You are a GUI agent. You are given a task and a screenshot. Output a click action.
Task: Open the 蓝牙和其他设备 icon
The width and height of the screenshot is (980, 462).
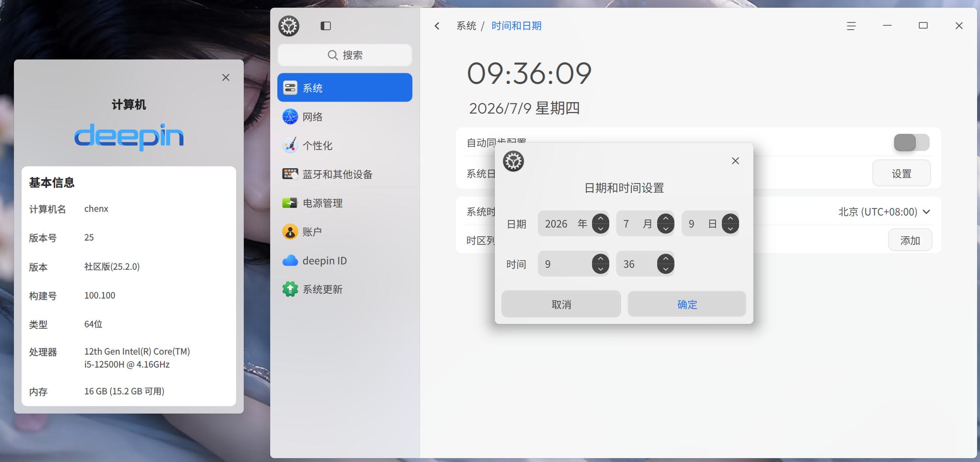290,174
